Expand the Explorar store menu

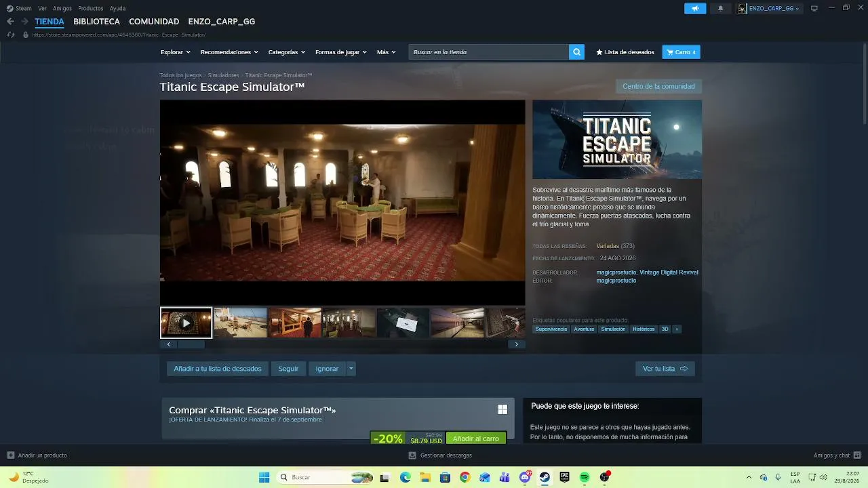pos(175,52)
